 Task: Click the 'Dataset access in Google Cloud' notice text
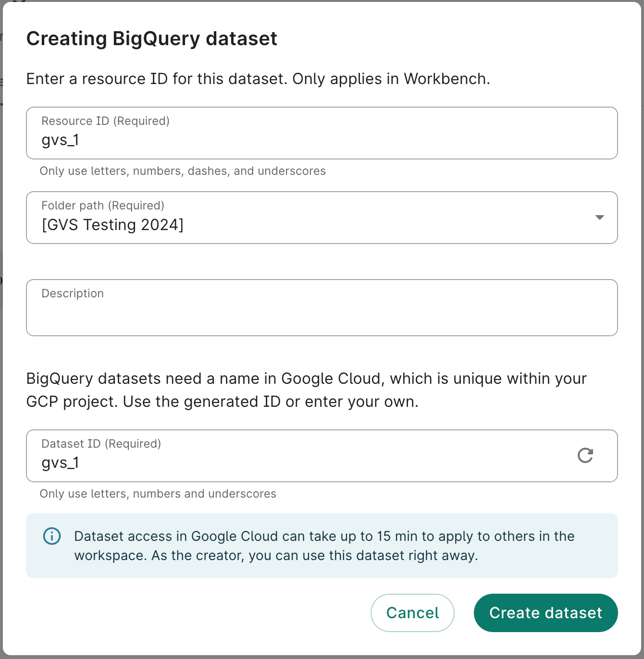point(324,546)
